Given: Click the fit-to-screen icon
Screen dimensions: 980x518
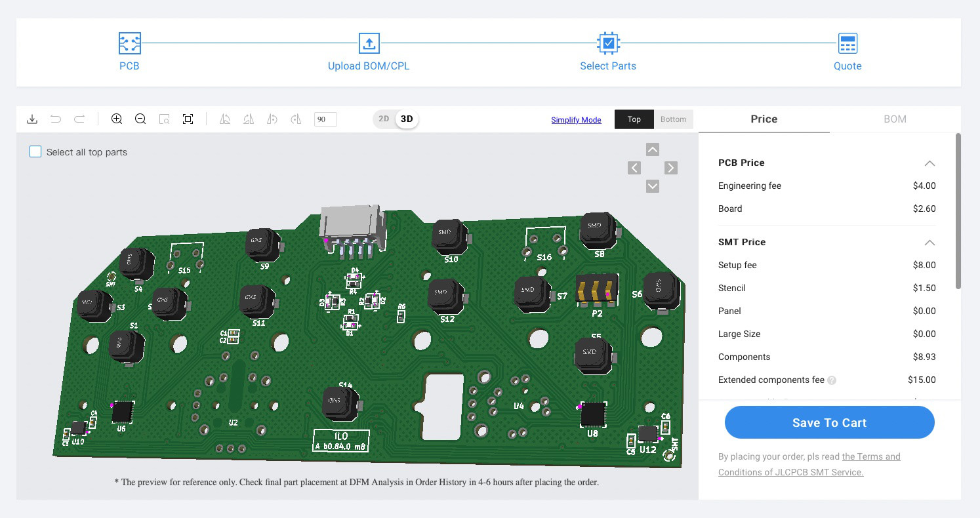Looking at the screenshot, I should 188,119.
